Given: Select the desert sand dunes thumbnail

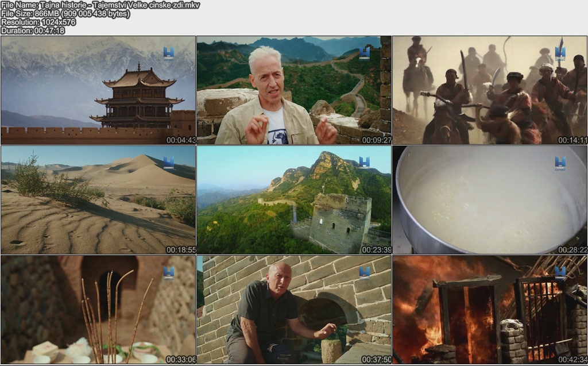Looking at the screenshot, I should pos(98,199).
